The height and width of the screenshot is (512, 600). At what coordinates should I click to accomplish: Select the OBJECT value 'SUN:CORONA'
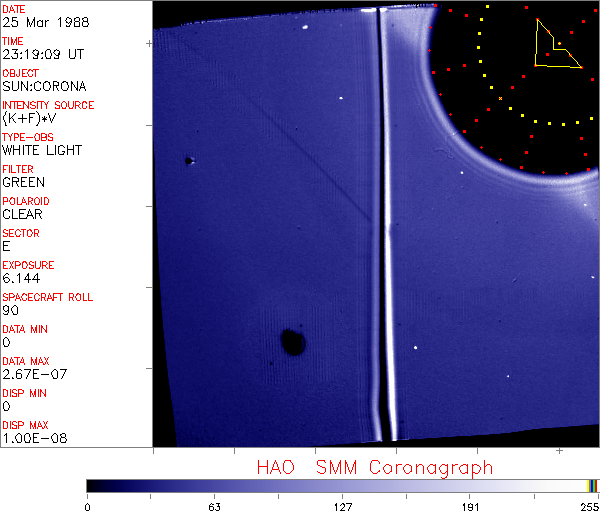pos(44,86)
